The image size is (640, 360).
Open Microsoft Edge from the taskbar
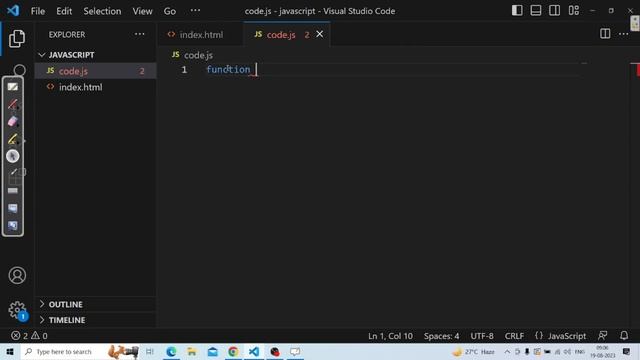pyautogui.click(x=171, y=351)
